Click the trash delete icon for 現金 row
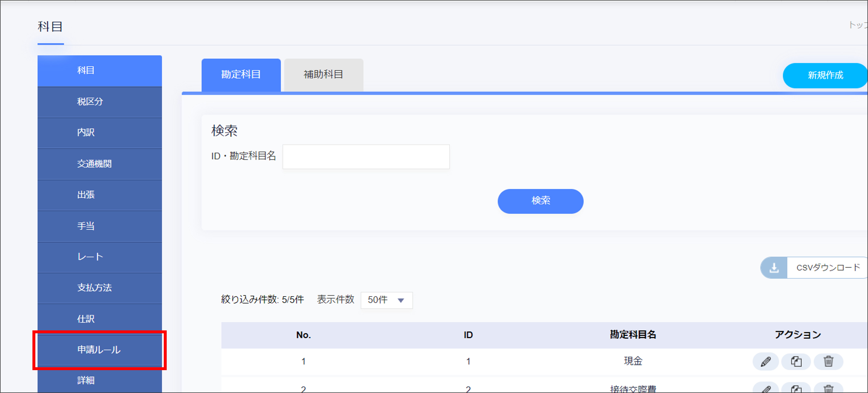868x393 pixels. coord(828,362)
